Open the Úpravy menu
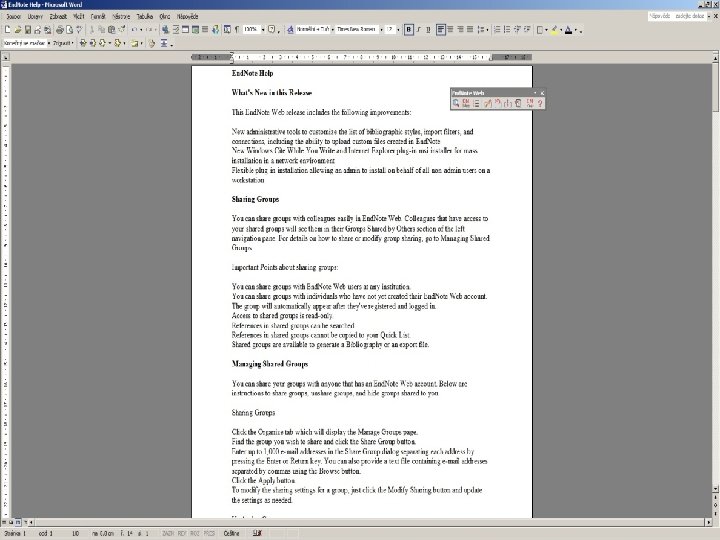Screen dimensions: 720x540 (x=35, y=17)
